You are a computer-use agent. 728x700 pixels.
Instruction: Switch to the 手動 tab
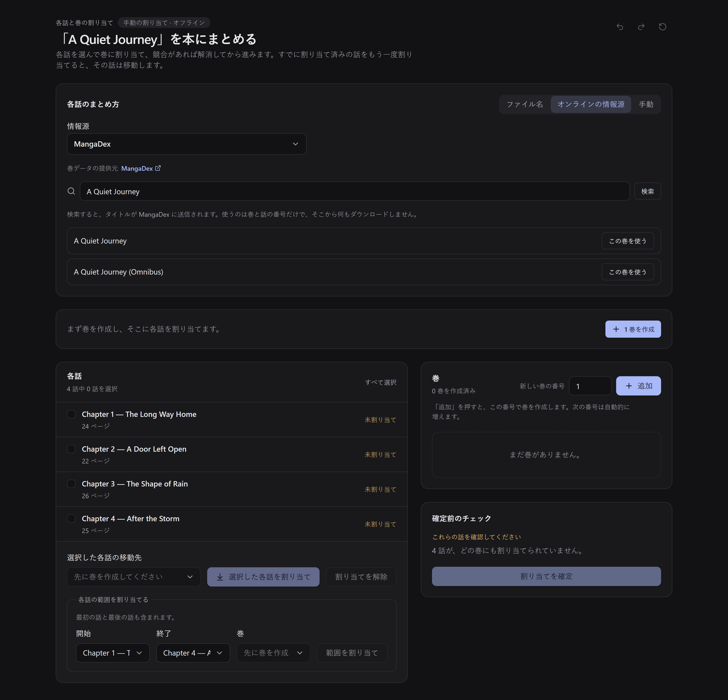[646, 104]
